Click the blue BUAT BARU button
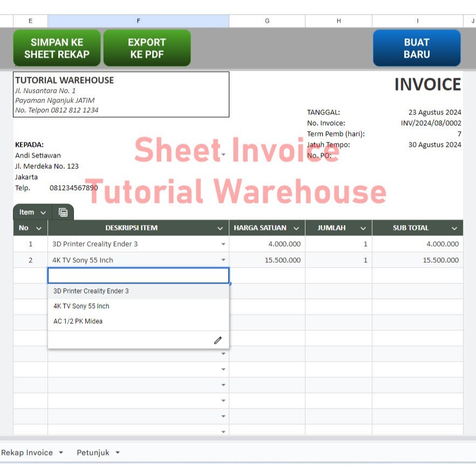Image resolution: width=476 pixels, height=476 pixels. [417, 47]
